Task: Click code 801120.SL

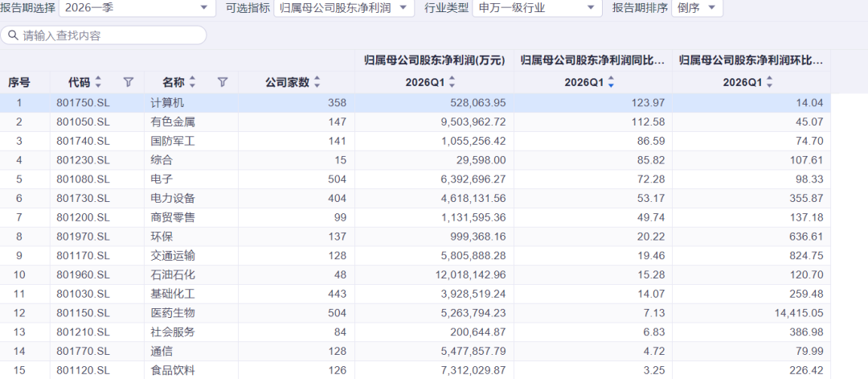Action: [83, 370]
